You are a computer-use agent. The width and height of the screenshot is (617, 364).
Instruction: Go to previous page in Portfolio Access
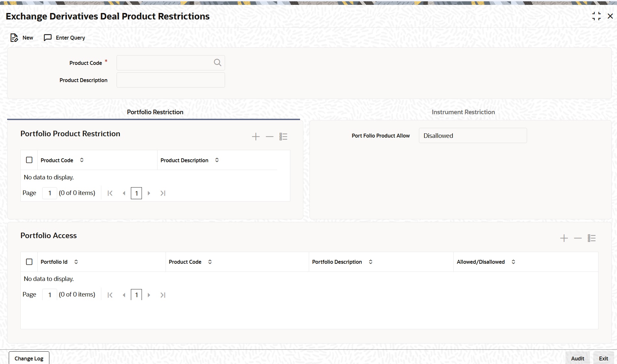pyautogui.click(x=124, y=295)
